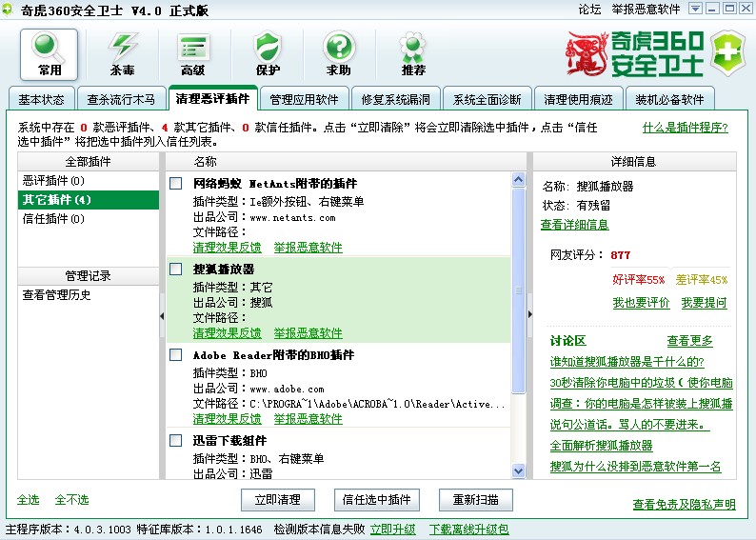Click the green shield plus logo icon
756x540 pixels.
[727, 52]
